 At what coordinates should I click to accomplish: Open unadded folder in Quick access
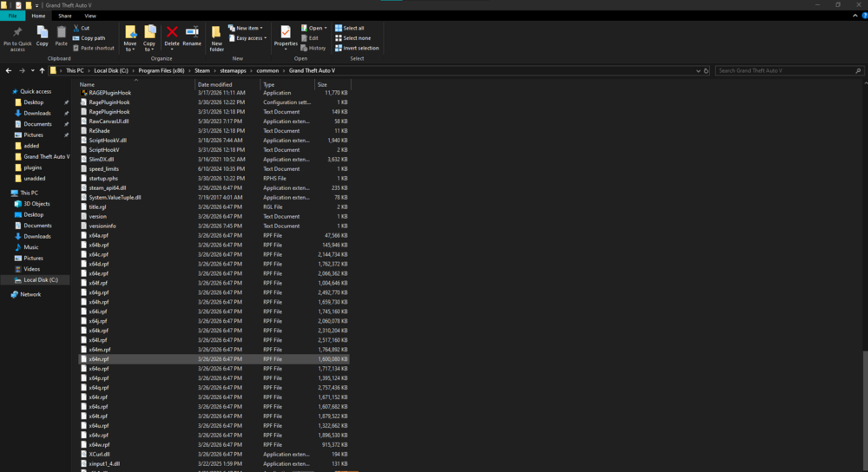point(35,179)
